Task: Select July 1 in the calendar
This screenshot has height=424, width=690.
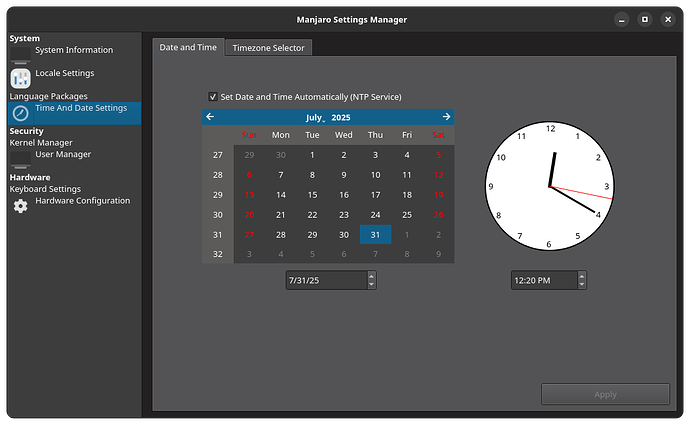Action: click(x=312, y=155)
